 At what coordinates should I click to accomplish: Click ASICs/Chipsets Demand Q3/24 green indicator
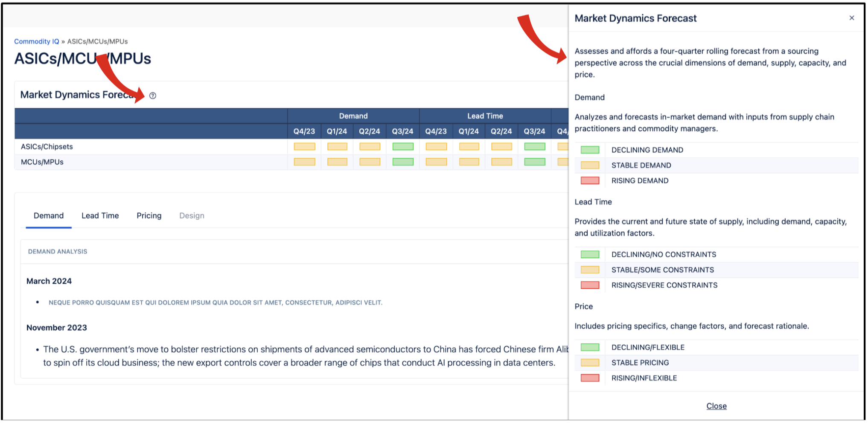[x=403, y=147]
